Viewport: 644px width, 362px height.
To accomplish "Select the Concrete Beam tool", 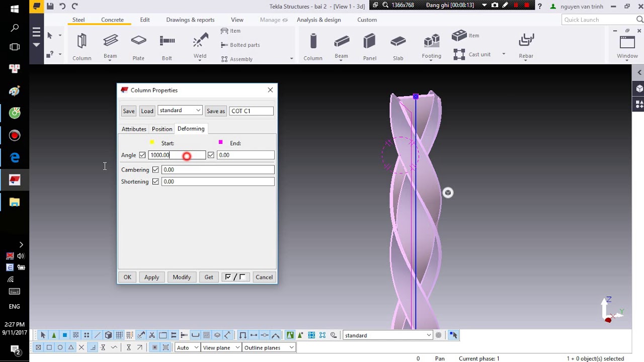I will coord(342,47).
